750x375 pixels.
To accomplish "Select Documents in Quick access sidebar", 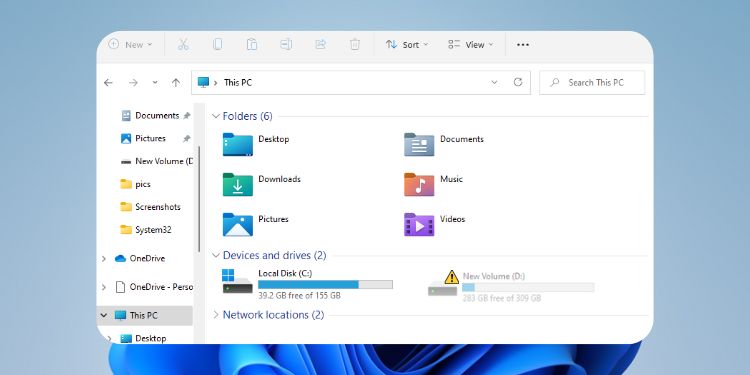I will tap(156, 115).
